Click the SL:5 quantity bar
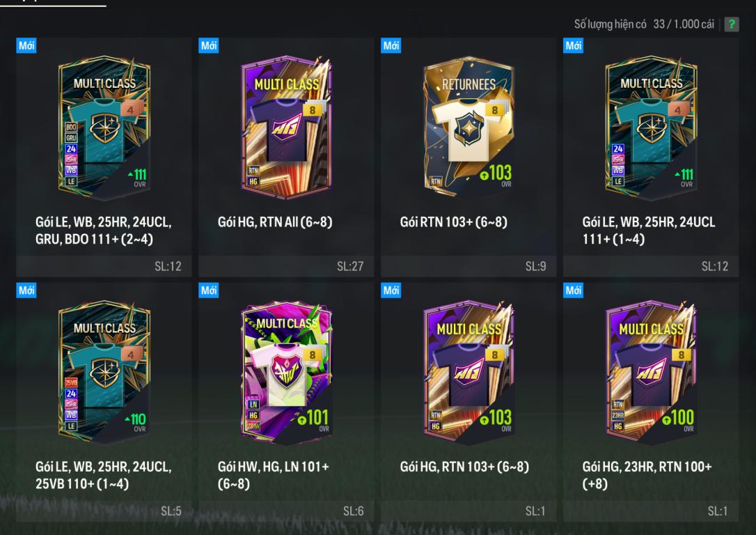Image resolution: width=756 pixels, height=535 pixels. (x=104, y=511)
